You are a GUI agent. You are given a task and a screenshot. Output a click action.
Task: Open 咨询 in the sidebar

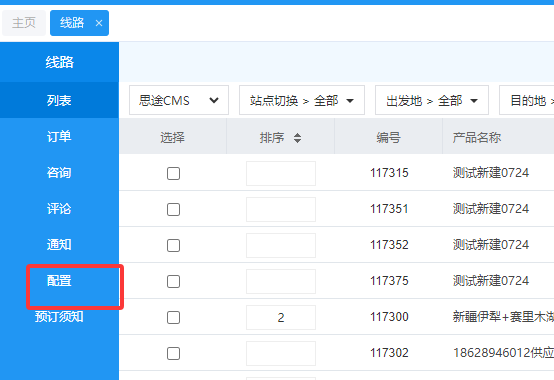point(59,173)
